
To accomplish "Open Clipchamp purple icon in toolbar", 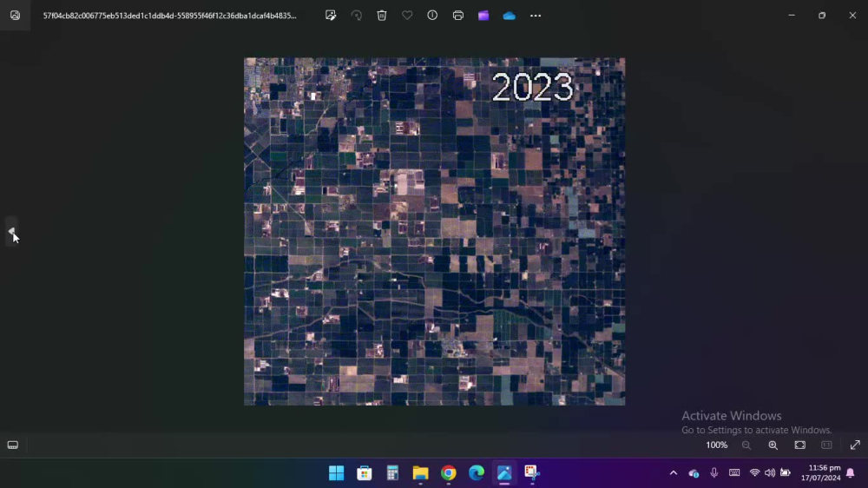I will point(483,16).
